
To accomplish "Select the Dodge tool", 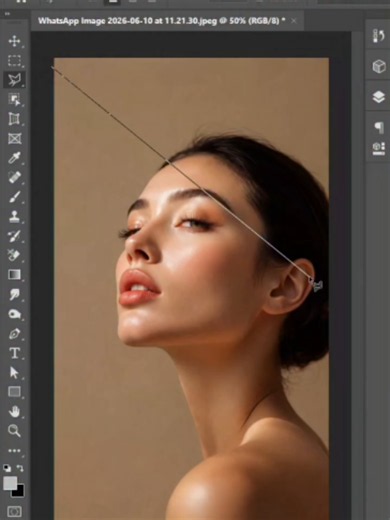I will coord(14,314).
